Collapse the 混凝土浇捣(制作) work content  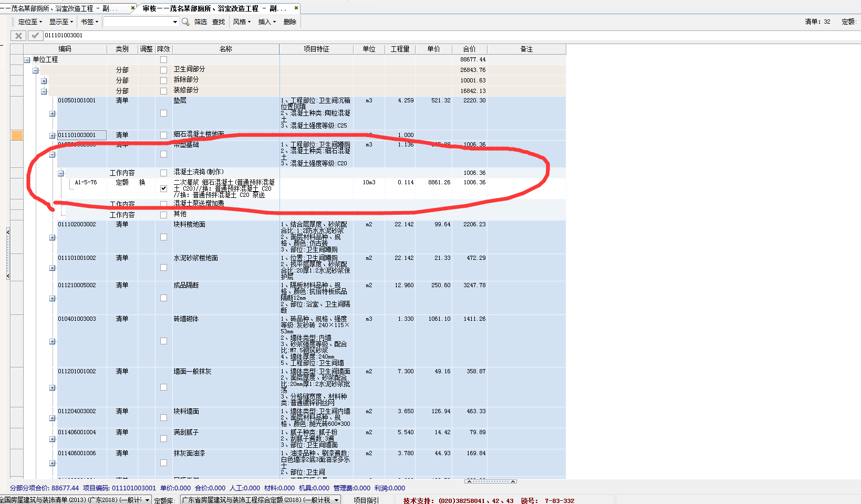pos(61,173)
